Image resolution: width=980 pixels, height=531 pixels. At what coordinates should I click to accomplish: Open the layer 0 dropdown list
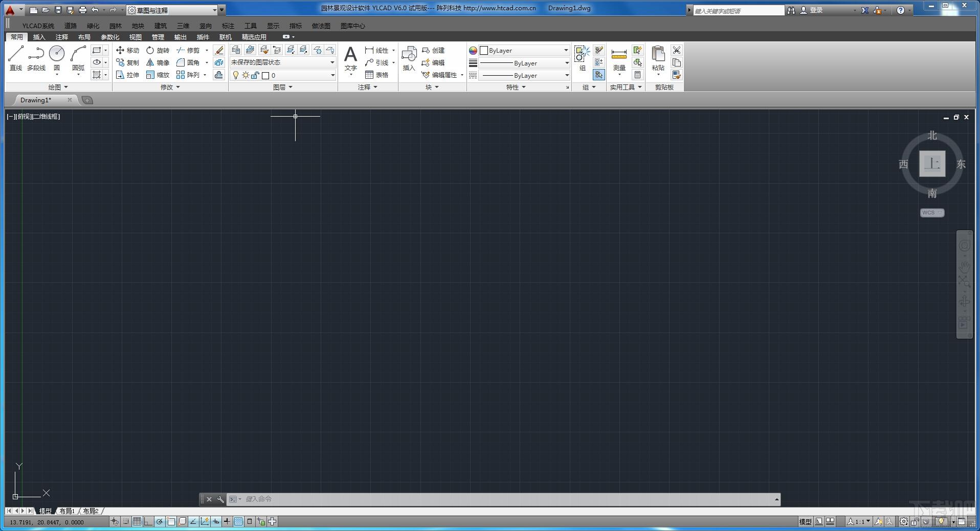click(x=282, y=75)
